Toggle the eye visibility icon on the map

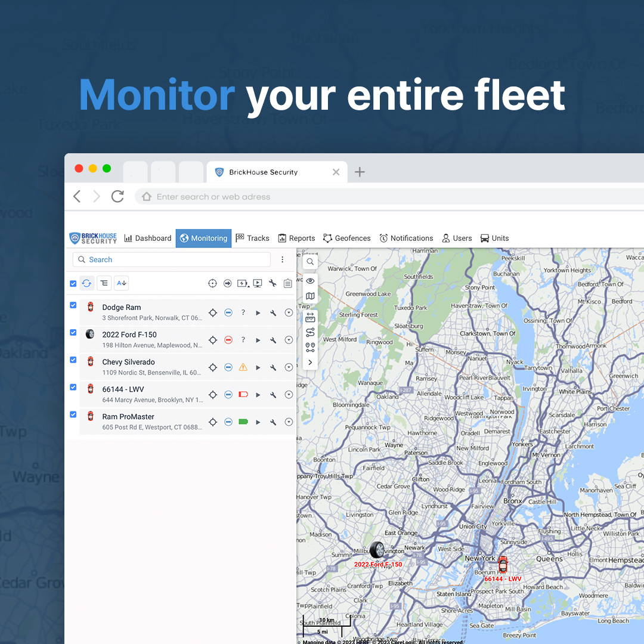point(309,280)
